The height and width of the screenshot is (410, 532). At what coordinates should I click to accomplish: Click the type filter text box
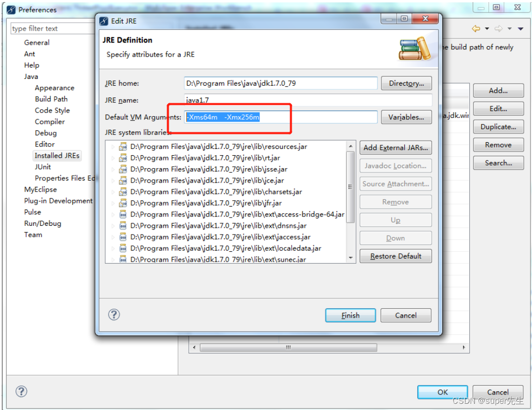[53, 29]
